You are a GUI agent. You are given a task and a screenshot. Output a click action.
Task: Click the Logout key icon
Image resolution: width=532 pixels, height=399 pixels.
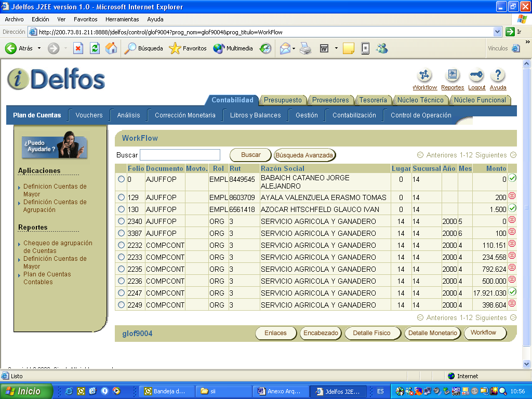[x=476, y=75]
